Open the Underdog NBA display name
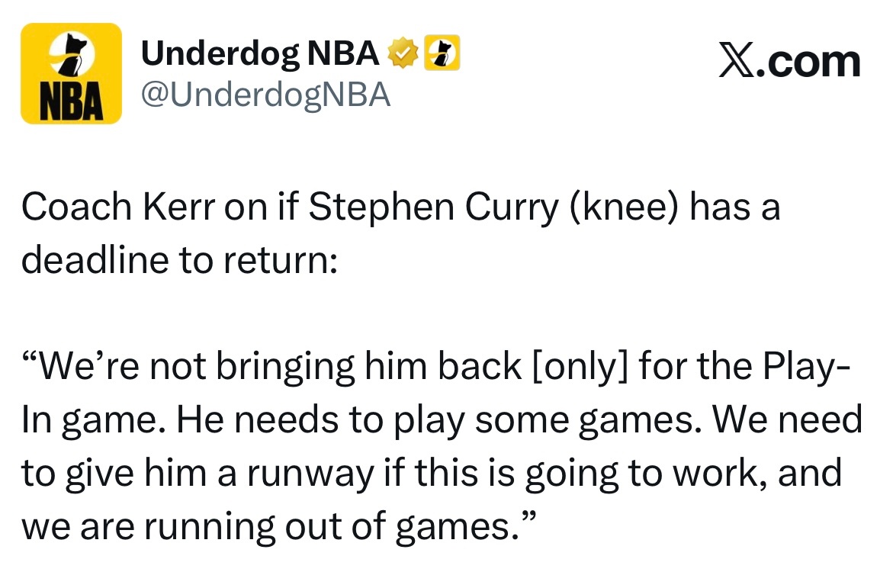 pyautogui.click(x=260, y=53)
